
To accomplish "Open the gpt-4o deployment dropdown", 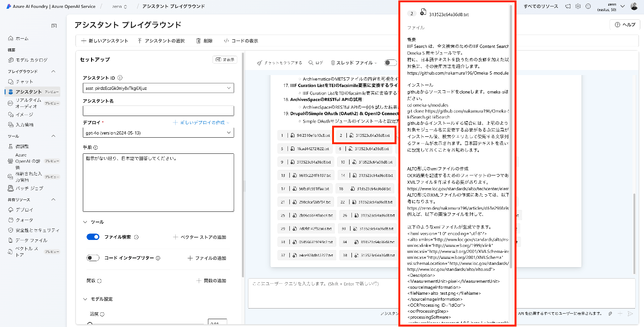I will [158, 133].
